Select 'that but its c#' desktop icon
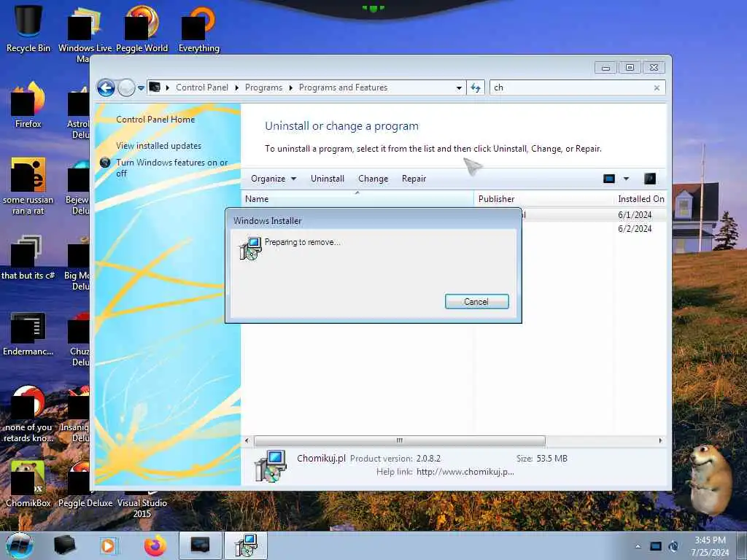The height and width of the screenshot is (560, 747). point(28,257)
